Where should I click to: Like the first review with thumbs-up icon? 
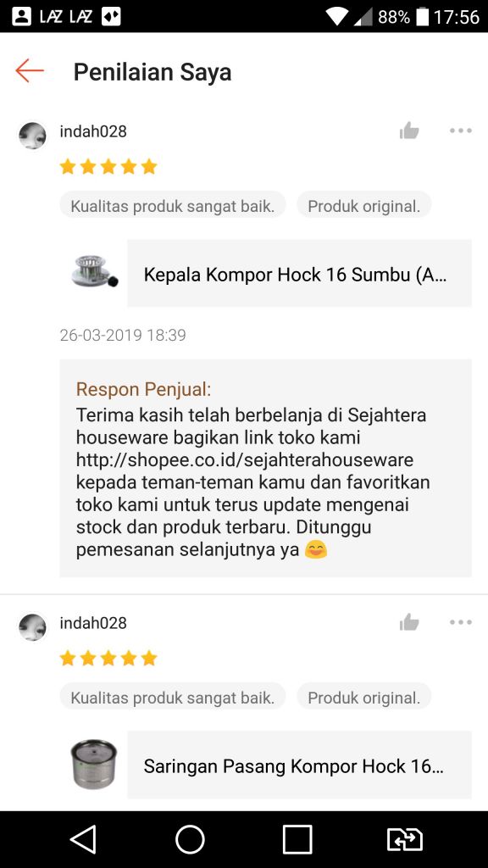(x=409, y=131)
